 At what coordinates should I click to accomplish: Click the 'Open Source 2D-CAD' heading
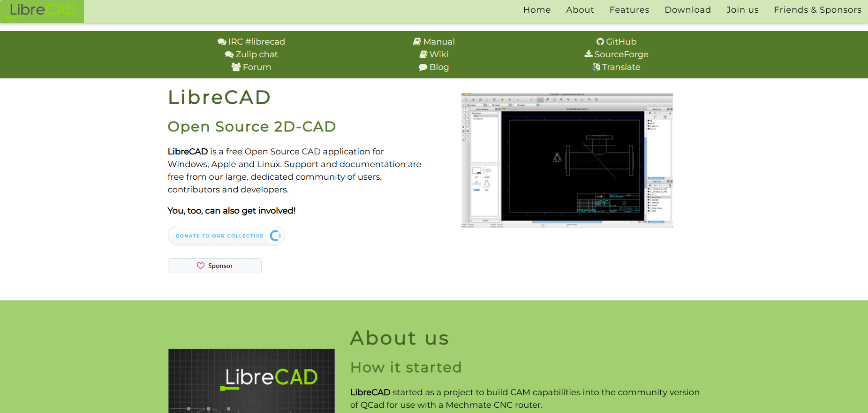point(252,127)
